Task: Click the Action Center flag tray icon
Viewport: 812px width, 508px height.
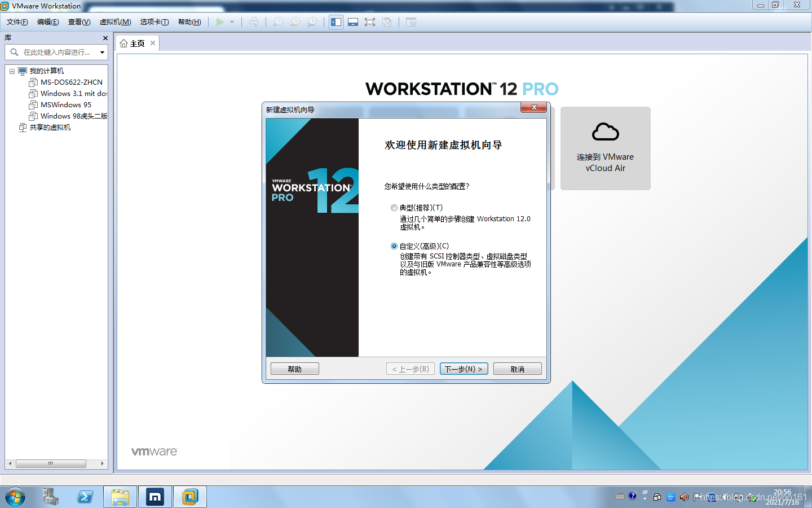Action: click(697, 497)
